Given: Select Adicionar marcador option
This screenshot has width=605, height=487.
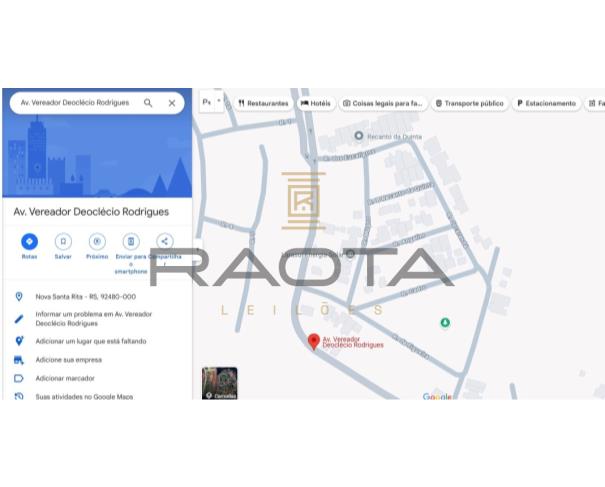Looking at the screenshot, I should 65,378.
